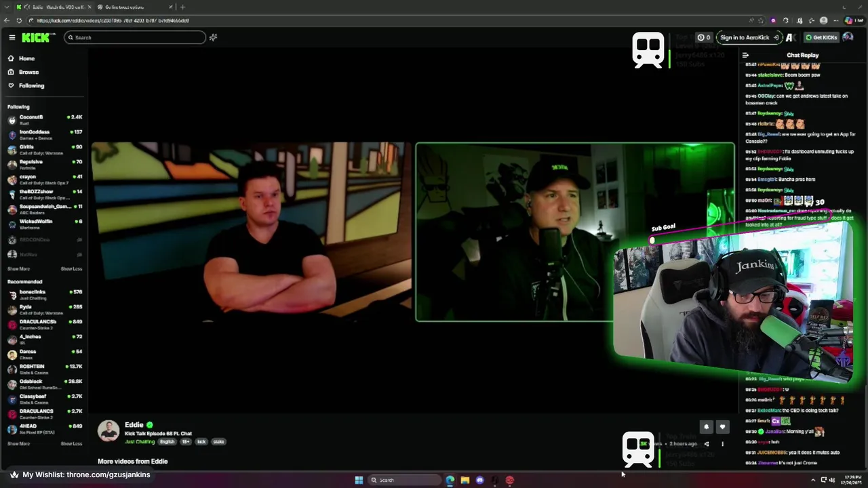Open browser profile avatar icon
The width and height of the screenshot is (868, 488).
(x=823, y=20)
